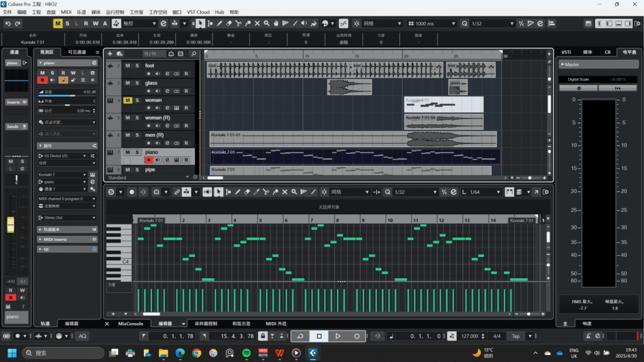The image size is (644, 362).
Task: Open the MIDI menu in menu bar
Action: [66, 12]
